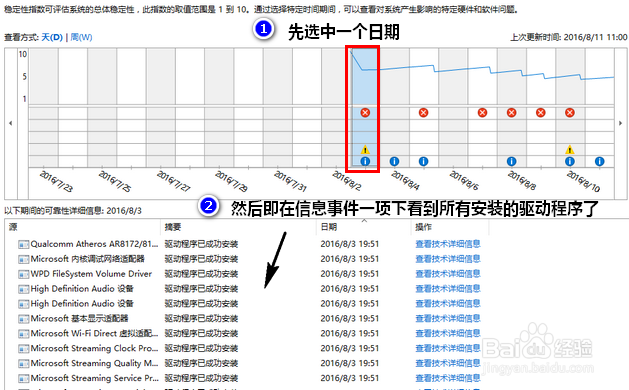Open 查看技术详细信息 for Microsoft Streaming Clock row
This screenshot has width=629, height=390.
pos(448,348)
